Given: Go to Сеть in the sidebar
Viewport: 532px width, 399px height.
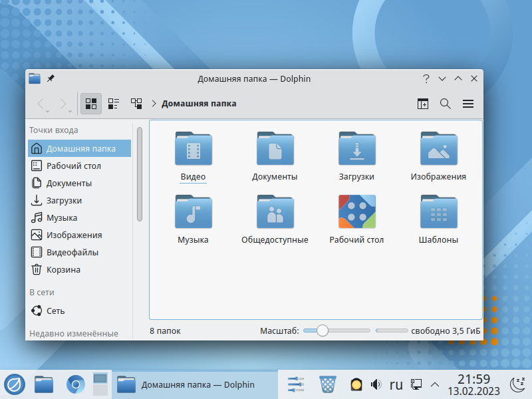Looking at the screenshot, I should click(x=56, y=311).
